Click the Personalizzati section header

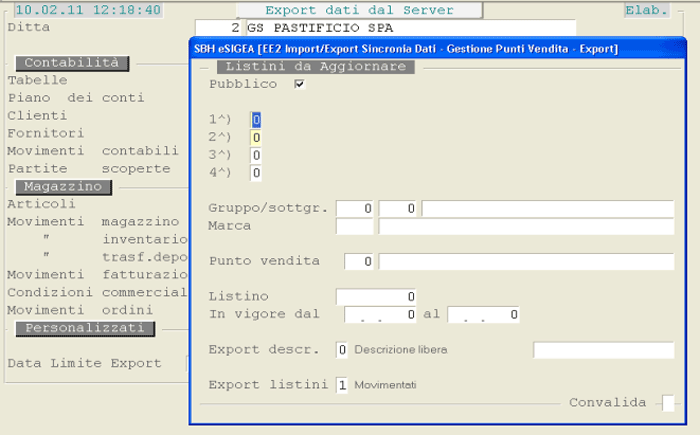click(85, 328)
